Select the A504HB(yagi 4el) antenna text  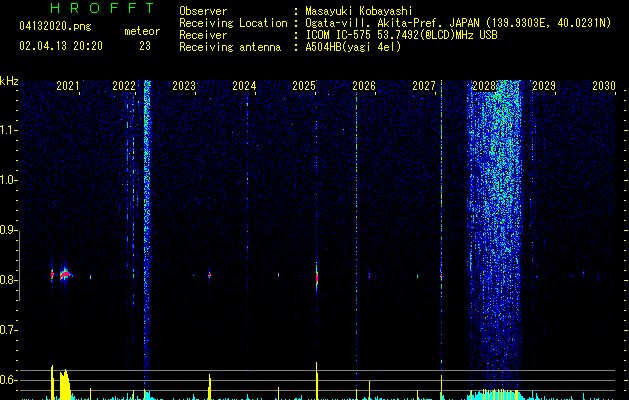coord(353,47)
